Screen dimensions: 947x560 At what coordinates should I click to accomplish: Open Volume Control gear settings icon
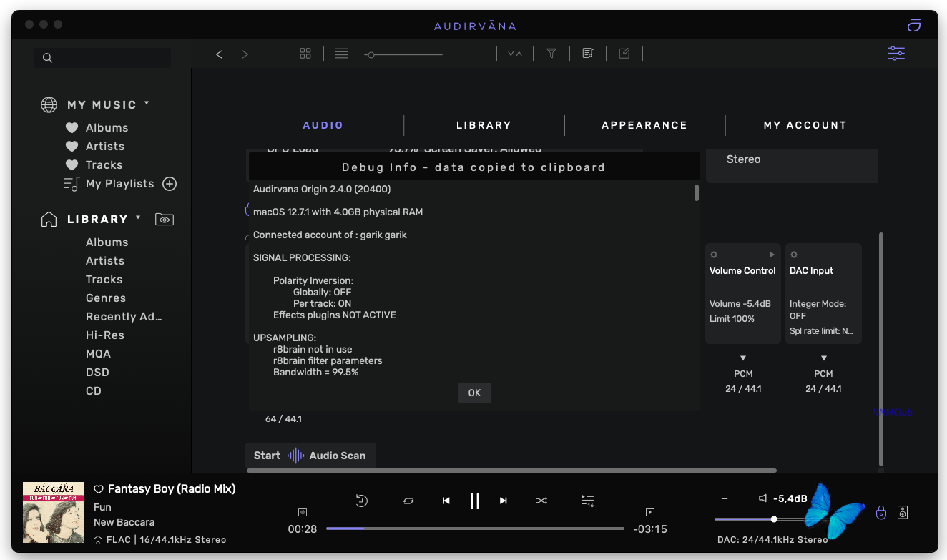pyautogui.click(x=714, y=255)
